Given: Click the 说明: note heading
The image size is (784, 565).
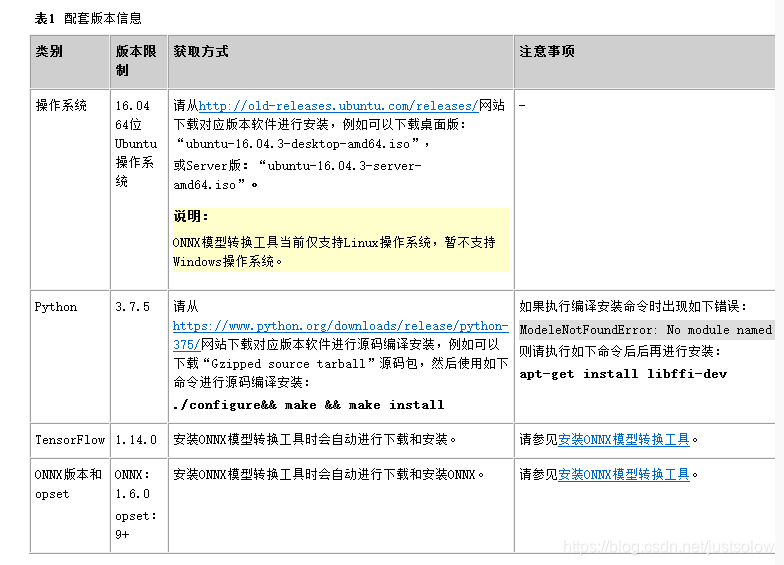Looking at the screenshot, I should [x=190, y=216].
